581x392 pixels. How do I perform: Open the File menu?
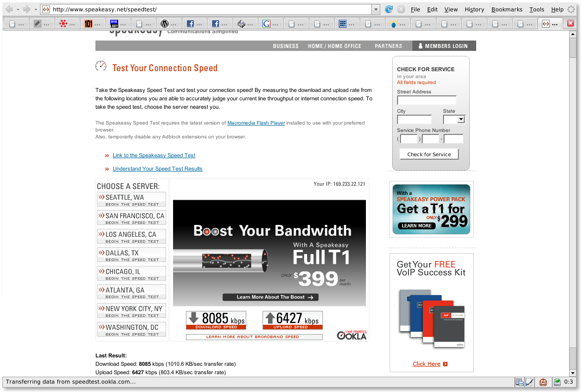[415, 9]
